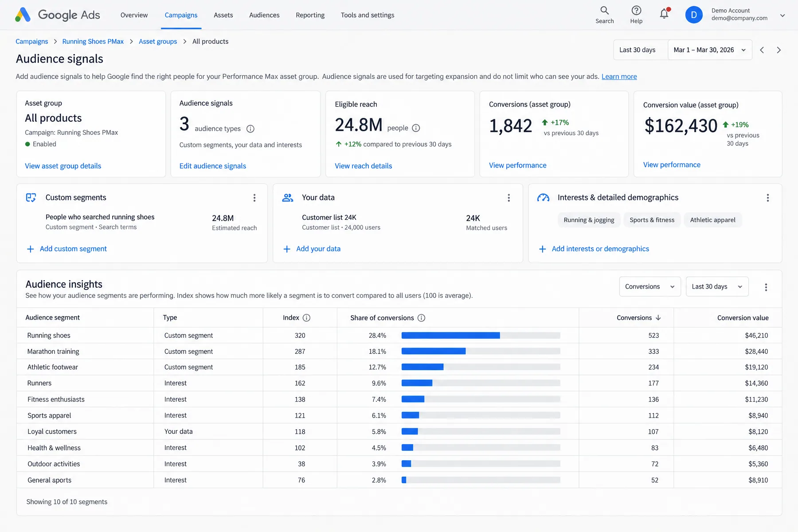Open View asset group details
Viewport: 798px width, 532px height.
[x=63, y=166]
